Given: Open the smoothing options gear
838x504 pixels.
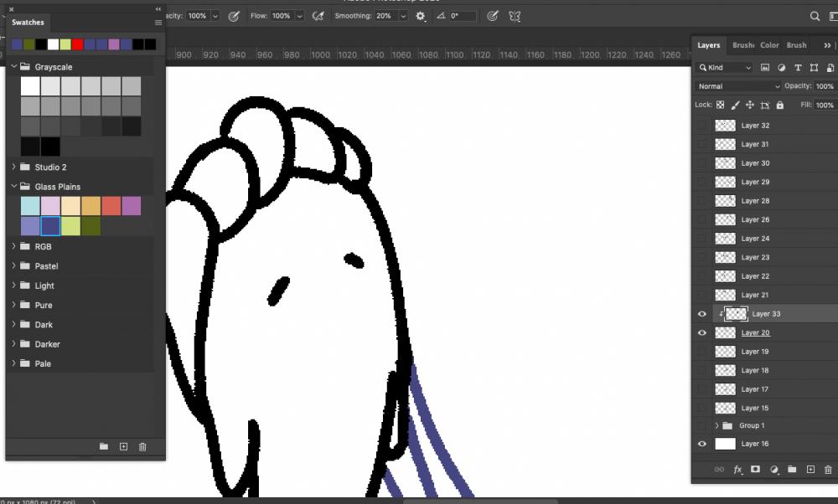Looking at the screenshot, I should pos(421,16).
